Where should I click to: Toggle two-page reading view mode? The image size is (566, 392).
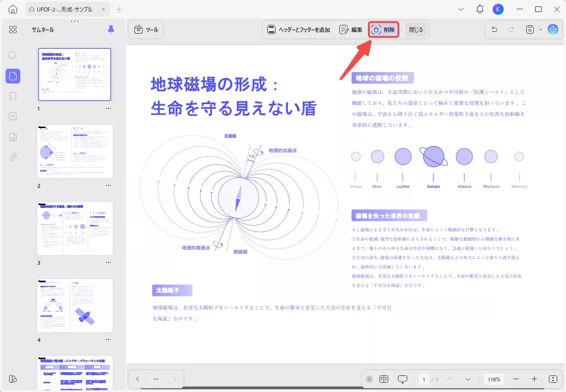[x=384, y=379]
